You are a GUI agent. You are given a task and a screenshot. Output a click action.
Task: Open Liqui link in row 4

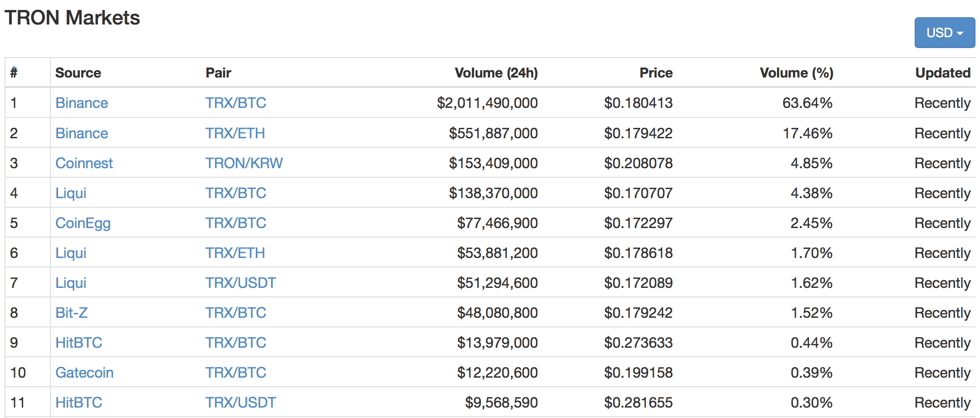coord(71,193)
